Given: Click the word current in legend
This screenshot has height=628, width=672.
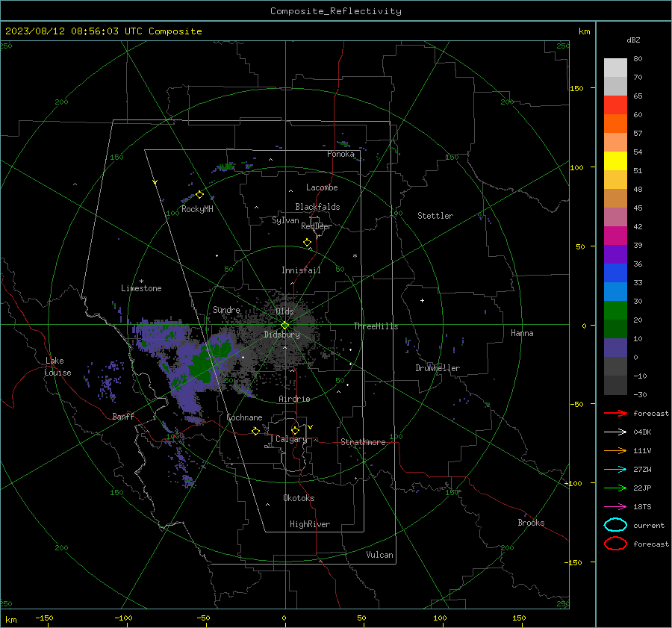Looking at the screenshot, I should click(649, 525).
